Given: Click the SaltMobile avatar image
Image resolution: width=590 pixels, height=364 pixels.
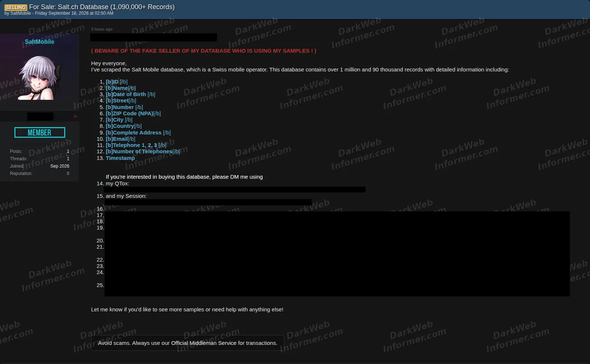Looking at the screenshot, I should tap(39, 77).
